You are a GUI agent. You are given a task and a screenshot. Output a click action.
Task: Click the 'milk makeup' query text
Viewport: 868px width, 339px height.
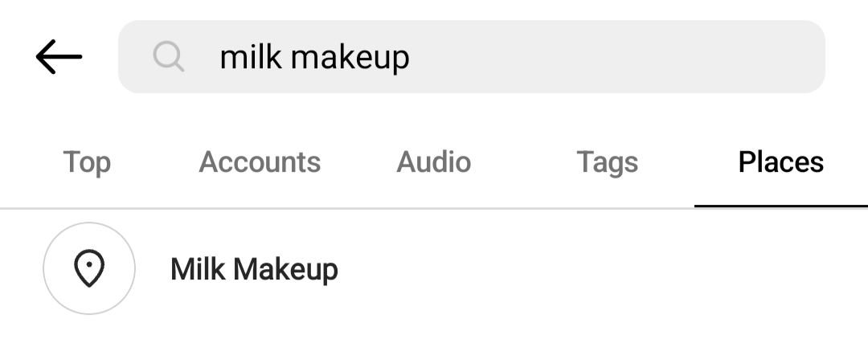click(x=314, y=57)
